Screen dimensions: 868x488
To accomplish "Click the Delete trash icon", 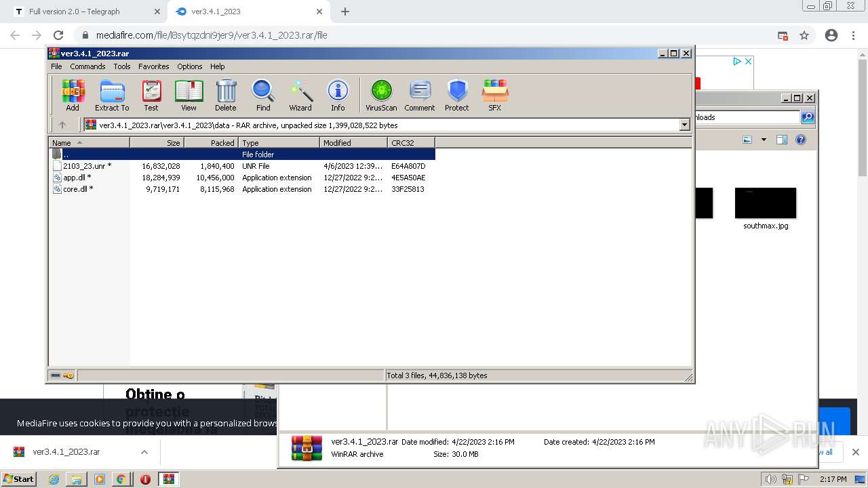I will click(226, 95).
